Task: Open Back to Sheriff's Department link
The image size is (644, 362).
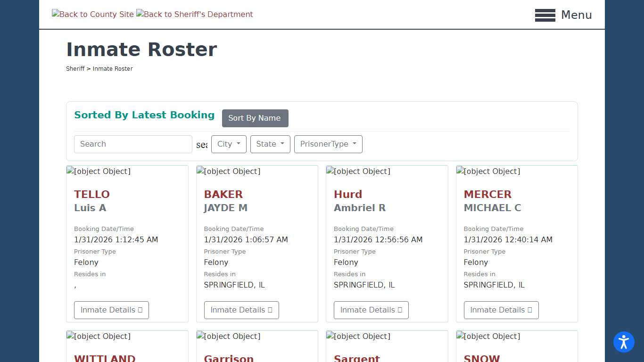Action: click(x=194, y=14)
